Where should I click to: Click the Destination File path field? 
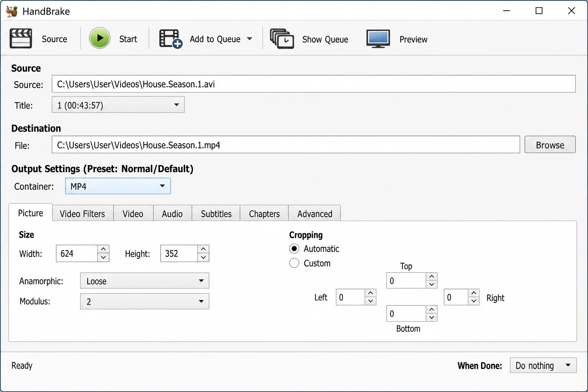286,145
